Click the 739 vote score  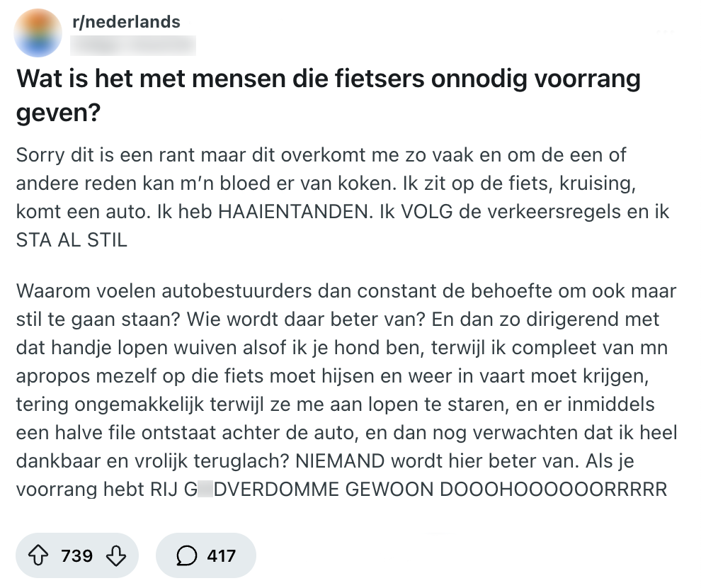(x=77, y=556)
